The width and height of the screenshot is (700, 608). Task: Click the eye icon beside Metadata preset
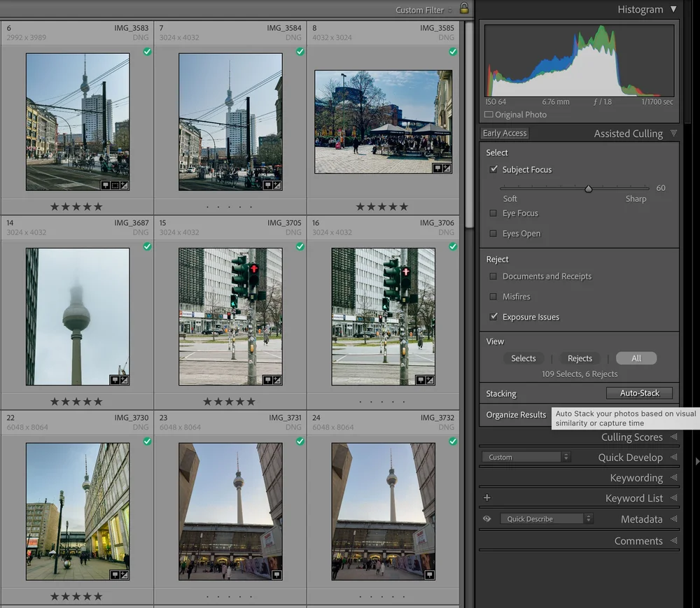(x=487, y=519)
